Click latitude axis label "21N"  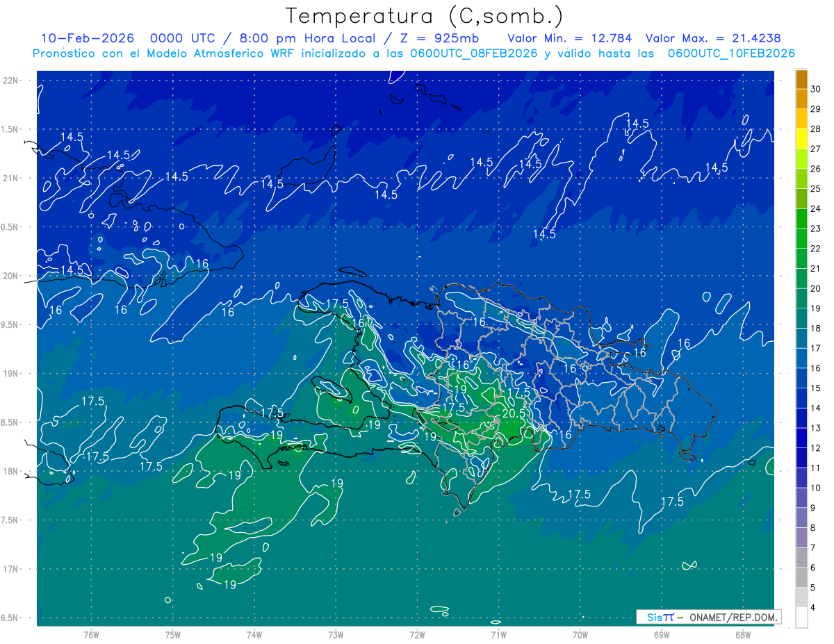click(x=10, y=178)
